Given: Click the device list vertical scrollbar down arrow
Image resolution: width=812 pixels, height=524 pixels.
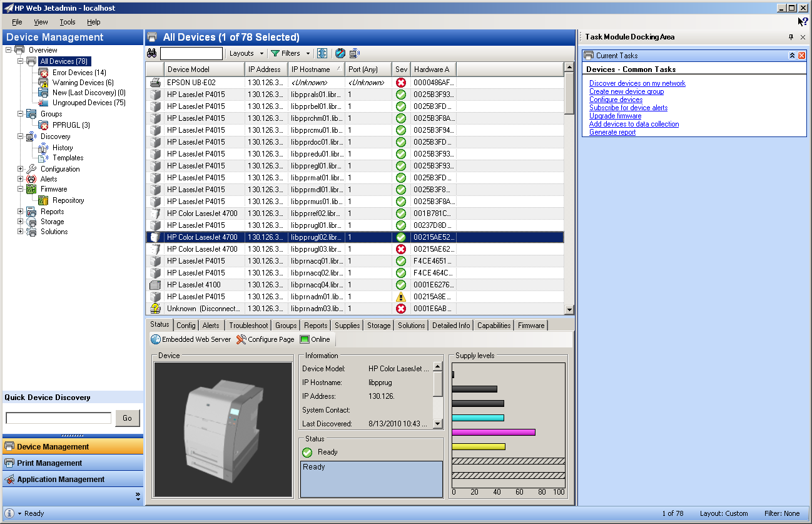Looking at the screenshot, I should click(569, 309).
